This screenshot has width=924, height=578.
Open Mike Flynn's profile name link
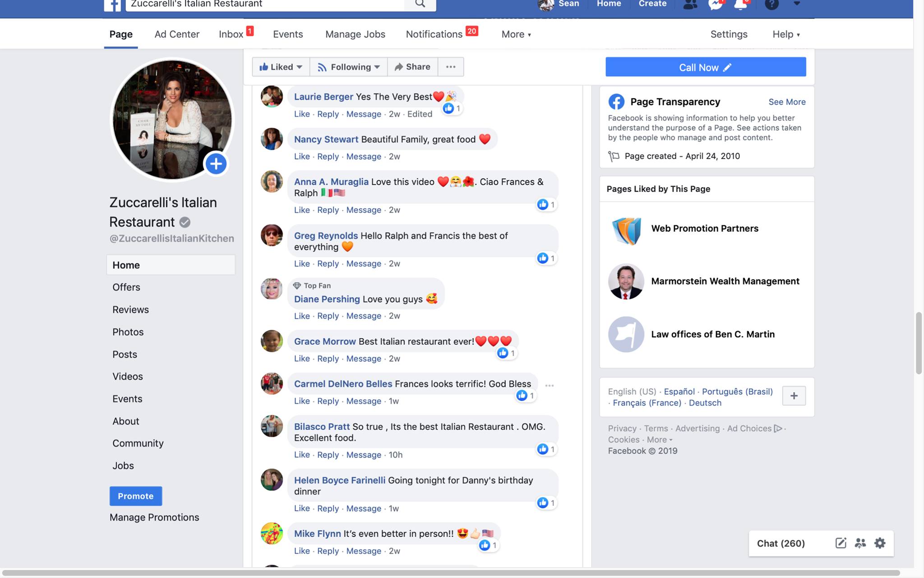pyautogui.click(x=318, y=534)
